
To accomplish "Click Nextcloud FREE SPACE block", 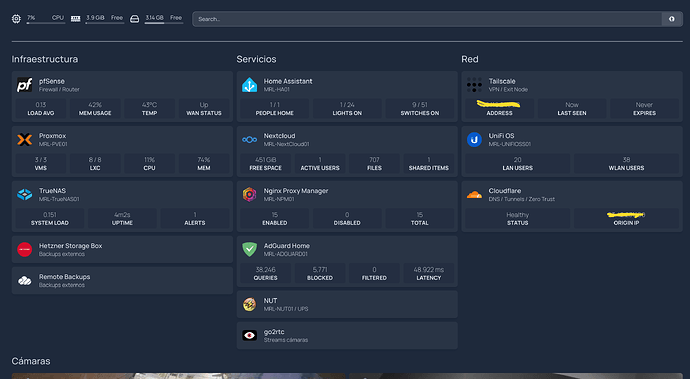I will coord(266,164).
